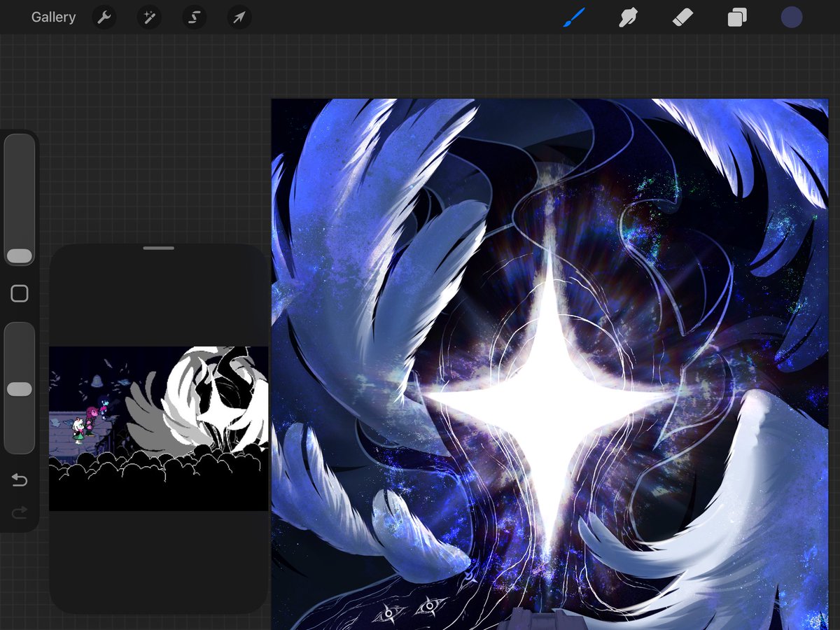Return to the Gallery
Image resolution: width=840 pixels, height=630 pixels.
pos(53,17)
